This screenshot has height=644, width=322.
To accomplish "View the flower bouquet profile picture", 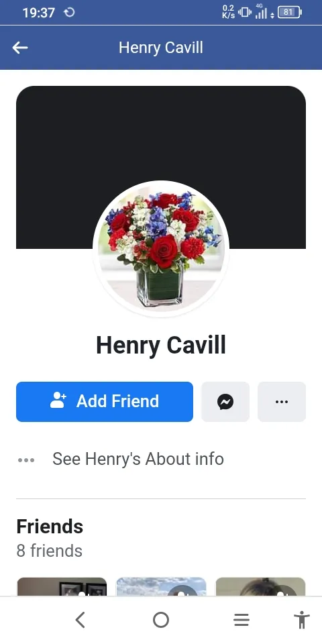I will (161, 249).
